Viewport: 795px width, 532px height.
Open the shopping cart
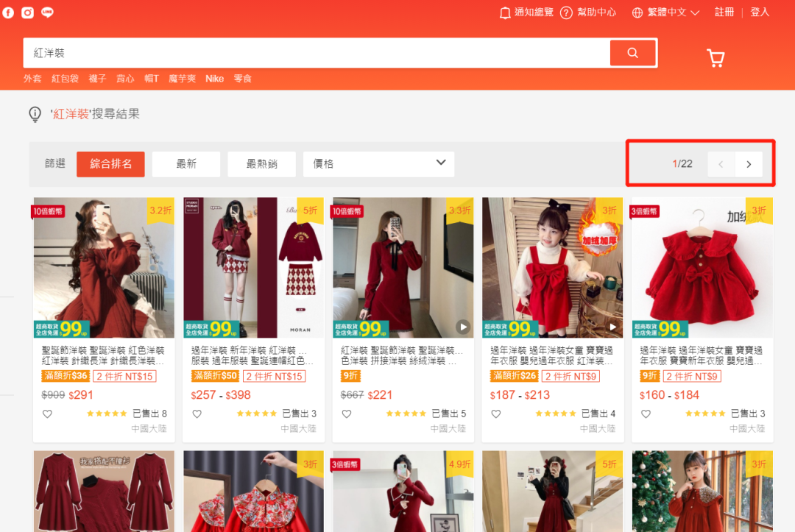(715, 57)
